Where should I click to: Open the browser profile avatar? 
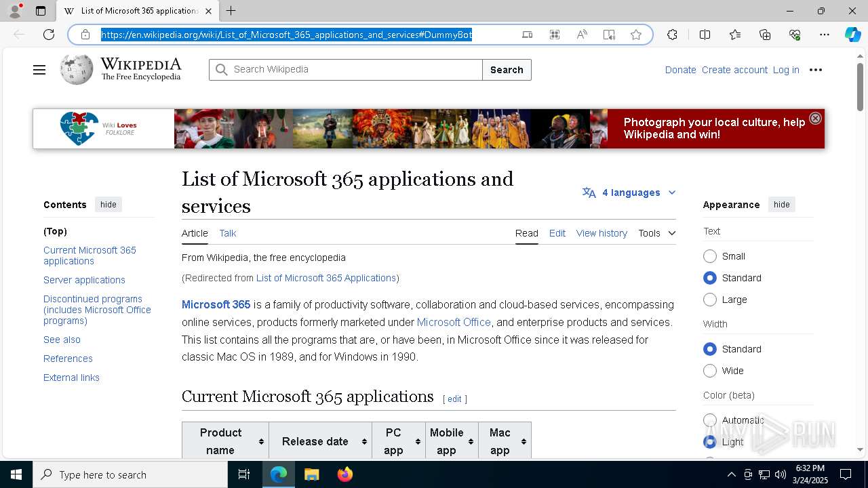tap(15, 11)
